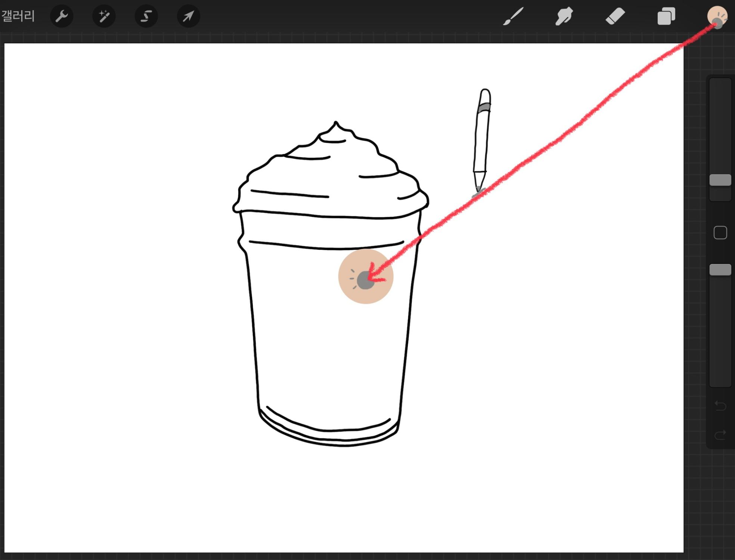Open the Adjustments magic wand menu
The width and height of the screenshot is (735, 560).
pos(104,16)
